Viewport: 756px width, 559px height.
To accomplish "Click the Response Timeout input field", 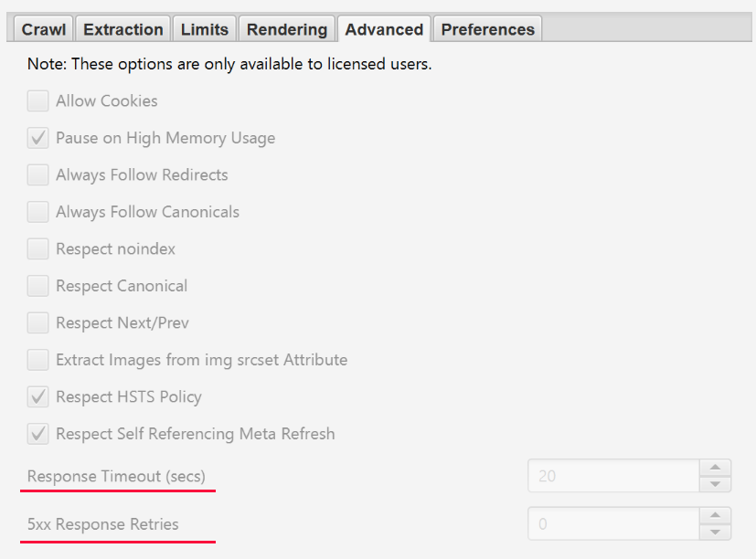I will (612, 476).
